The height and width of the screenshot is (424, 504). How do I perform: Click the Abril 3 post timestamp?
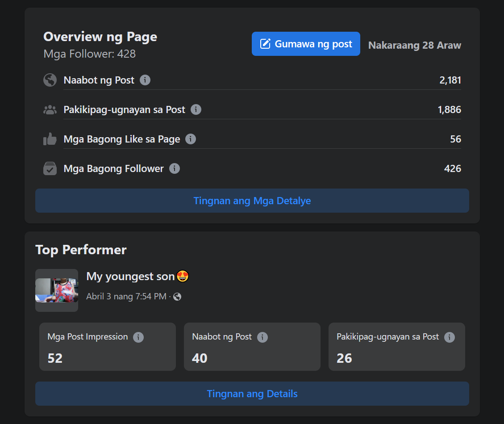tap(126, 297)
